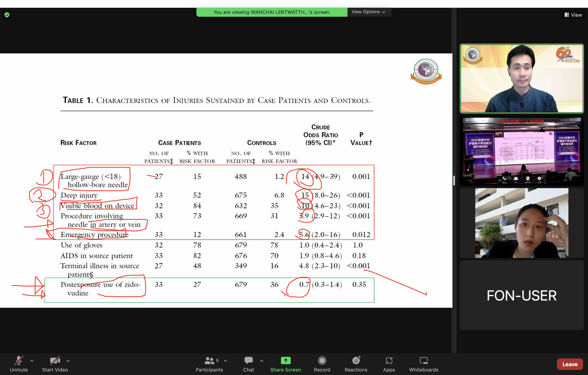Leave the meeting
Screen dimensions: 588x375
pyautogui.click(x=570, y=364)
